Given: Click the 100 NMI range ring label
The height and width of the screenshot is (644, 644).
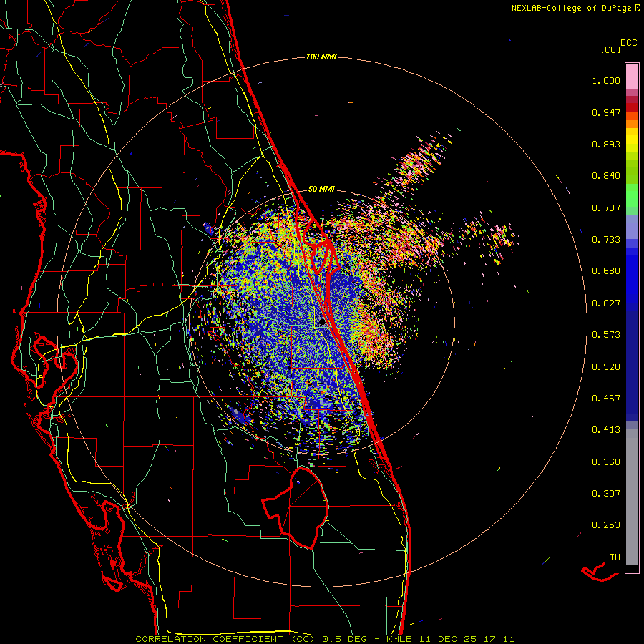Looking at the screenshot, I should click(x=321, y=57).
